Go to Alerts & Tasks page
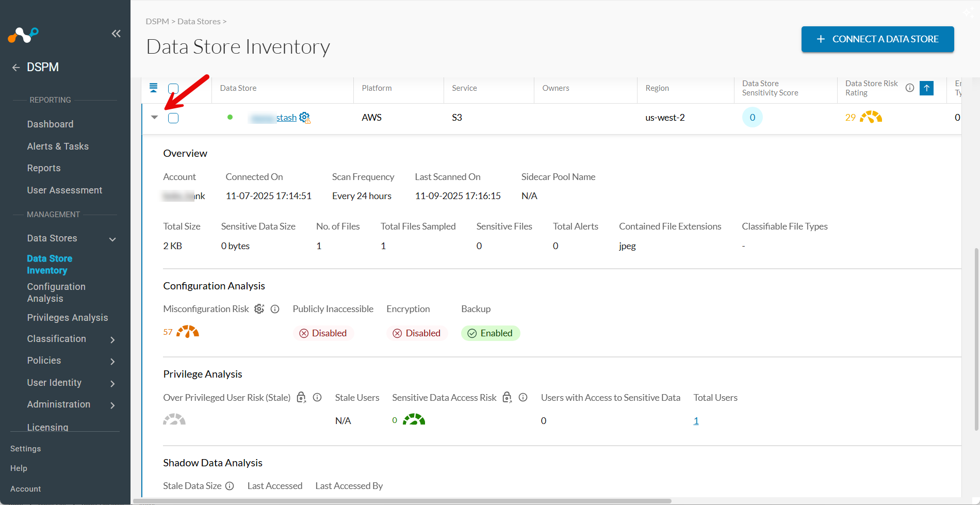This screenshot has height=505, width=980. pos(58,146)
